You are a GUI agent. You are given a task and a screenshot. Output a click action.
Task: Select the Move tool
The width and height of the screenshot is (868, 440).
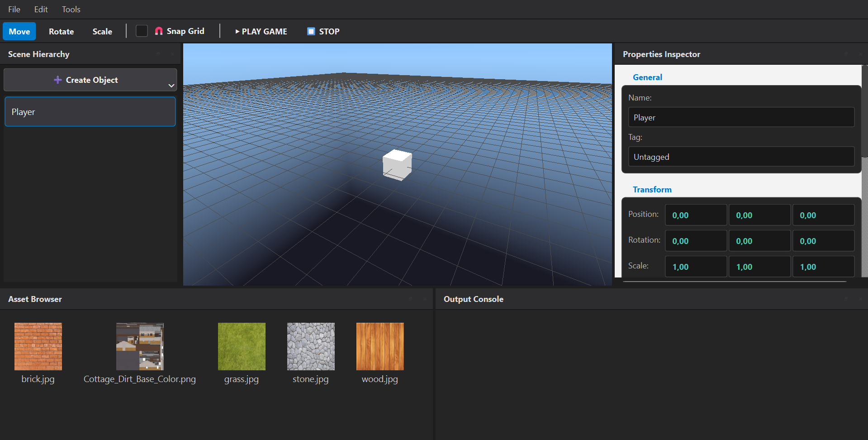tap(19, 31)
